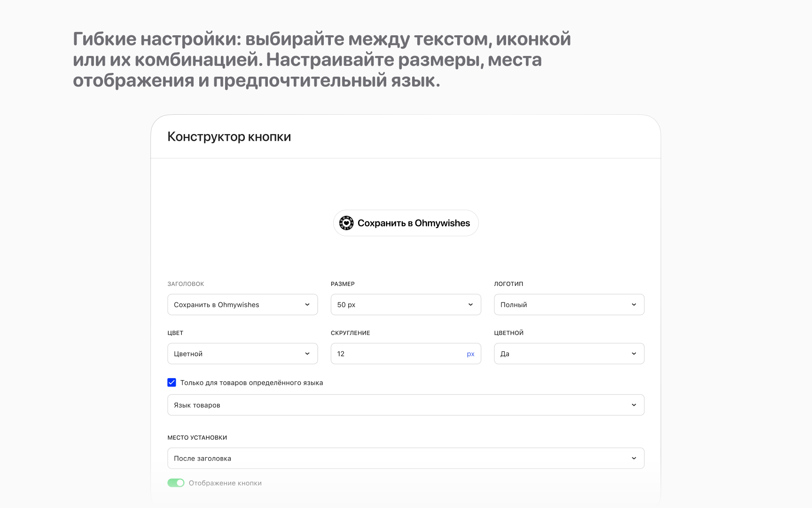Open the Логотип dropdown set to Полный
This screenshot has width=812, height=508.
coord(569,304)
